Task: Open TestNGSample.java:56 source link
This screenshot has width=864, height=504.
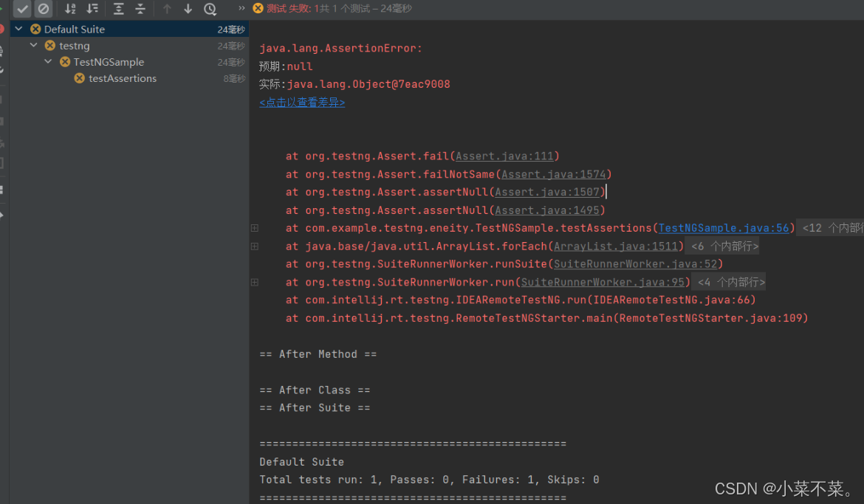Action: pyautogui.click(x=724, y=228)
